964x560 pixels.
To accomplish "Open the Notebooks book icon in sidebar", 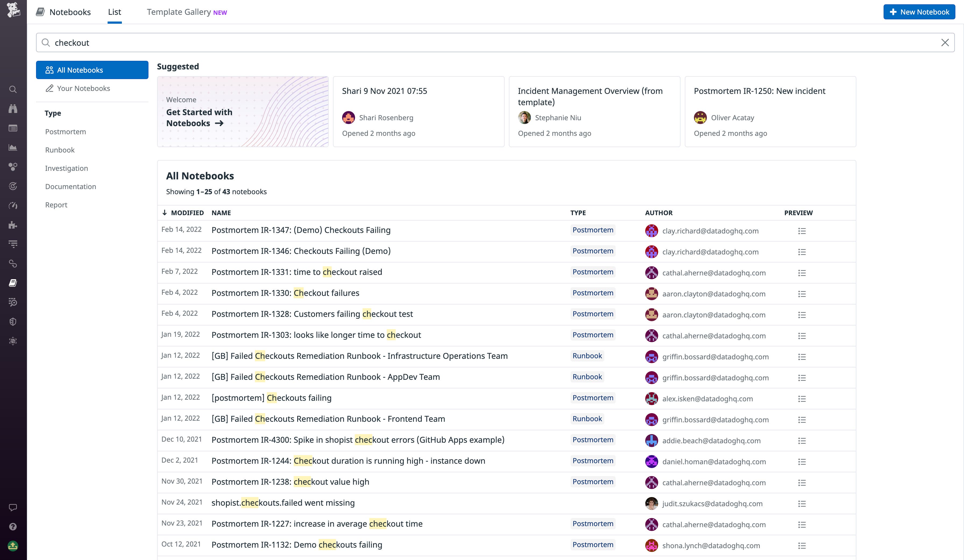I will [x=13, y=282].
